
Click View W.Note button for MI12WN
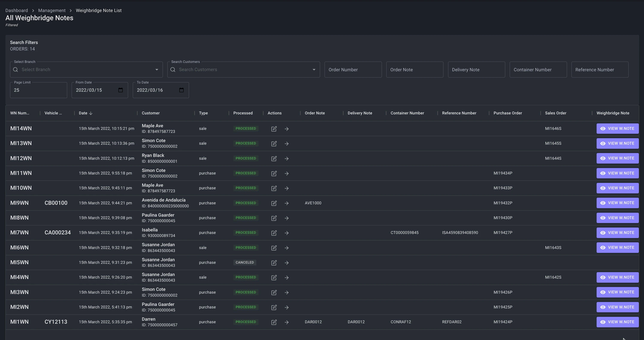pyautogui.click(x=617, y=158)
